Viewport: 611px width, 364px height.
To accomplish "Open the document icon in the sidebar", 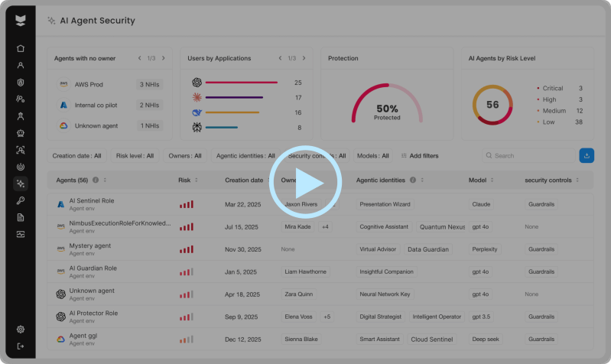I will (x=21, y=217).
